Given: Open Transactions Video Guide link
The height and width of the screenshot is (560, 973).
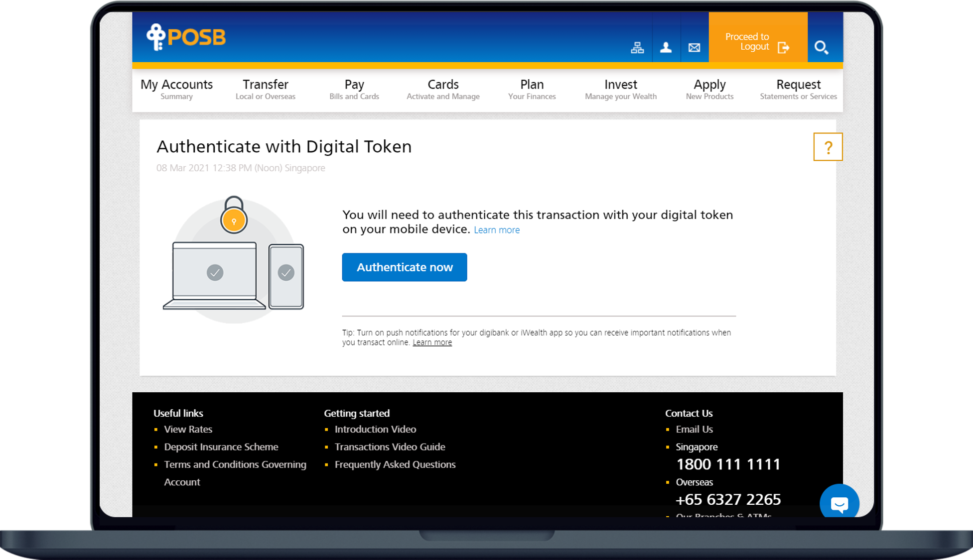Looking at the screenshot, I should (x=390, y=447).
